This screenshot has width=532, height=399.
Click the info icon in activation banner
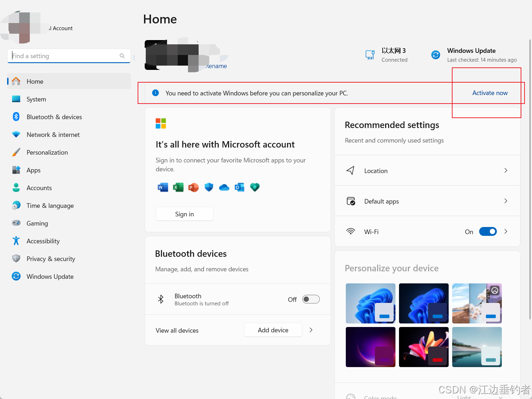point(155,93)
